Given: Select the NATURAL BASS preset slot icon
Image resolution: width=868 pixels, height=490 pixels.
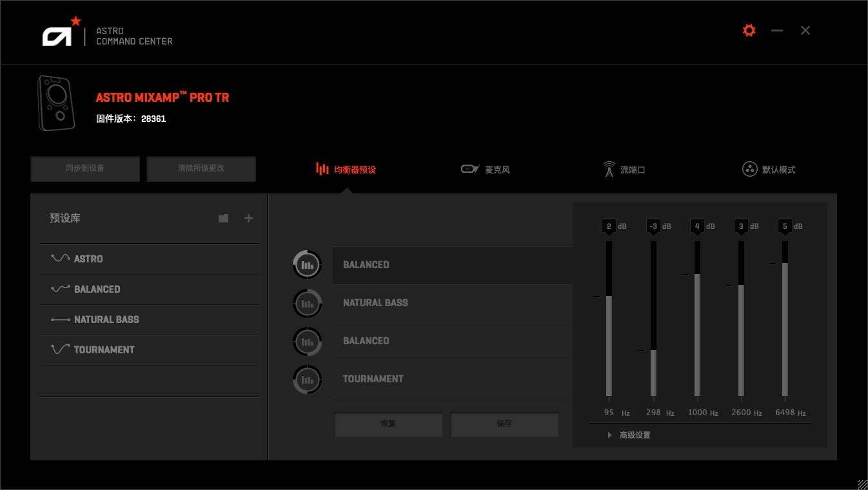Looking at the screenshot, I should click(x=307, y=303).
